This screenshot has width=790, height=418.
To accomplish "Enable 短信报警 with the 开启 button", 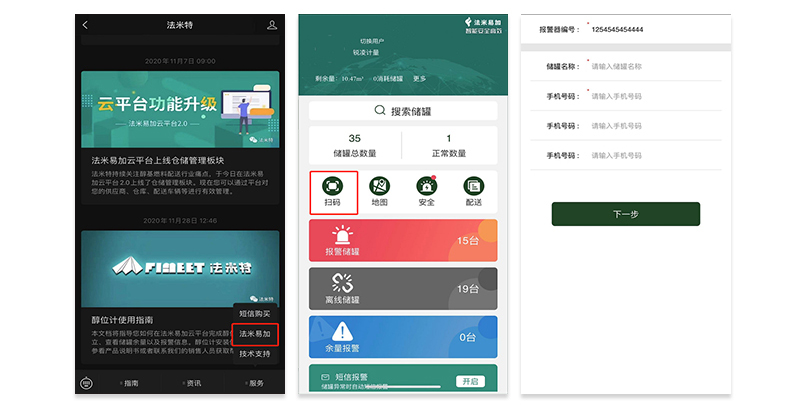I will pyautogui.click(x=471, y=381).
